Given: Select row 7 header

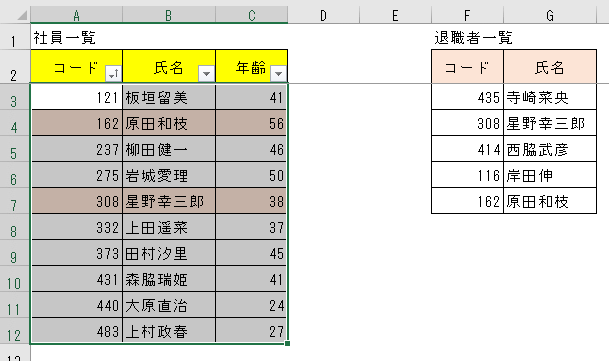Looking at the screenshot, I should pos(14,201).
